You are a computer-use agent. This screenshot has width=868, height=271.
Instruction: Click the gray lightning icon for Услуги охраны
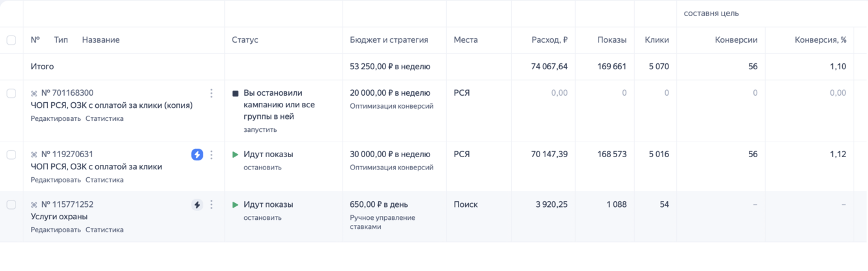pos(197,205)
